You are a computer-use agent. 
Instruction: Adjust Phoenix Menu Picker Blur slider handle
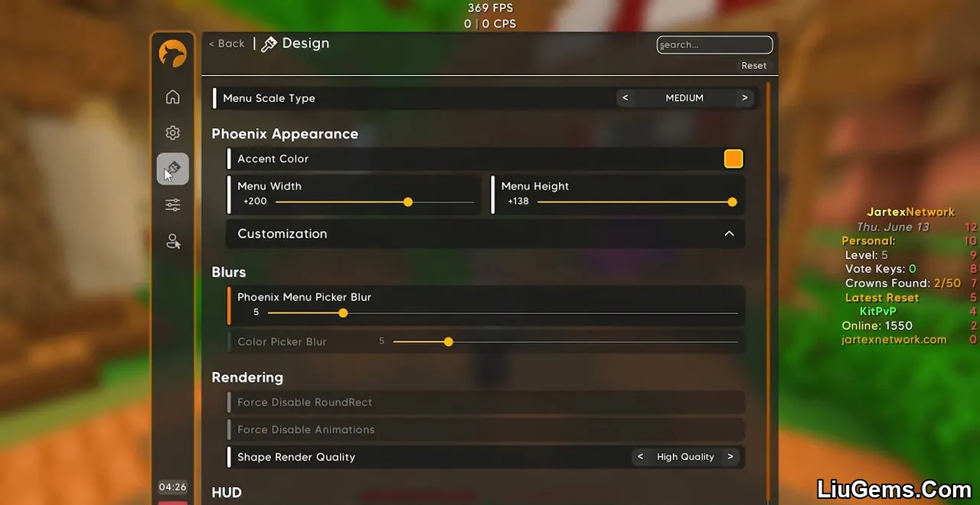click(x=343, y=313)
